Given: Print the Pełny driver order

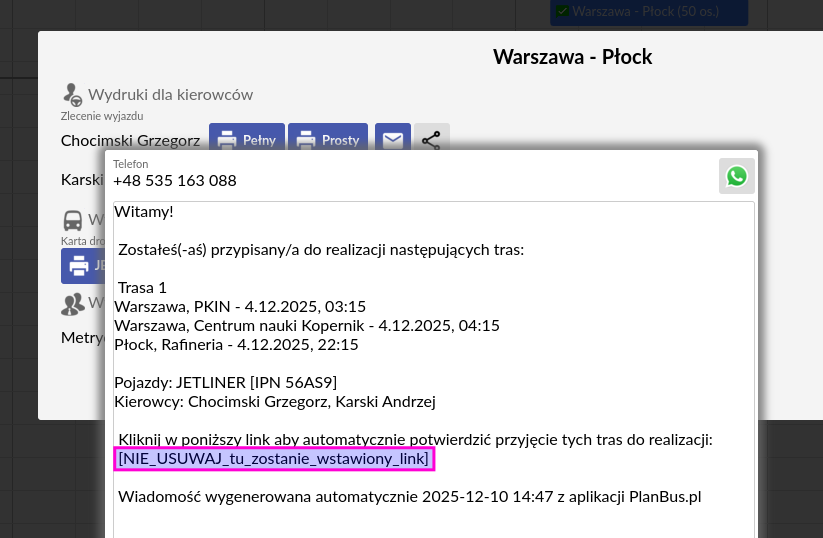Looking at the screenshot, I should pyautogui.click(x=247, y=140).
